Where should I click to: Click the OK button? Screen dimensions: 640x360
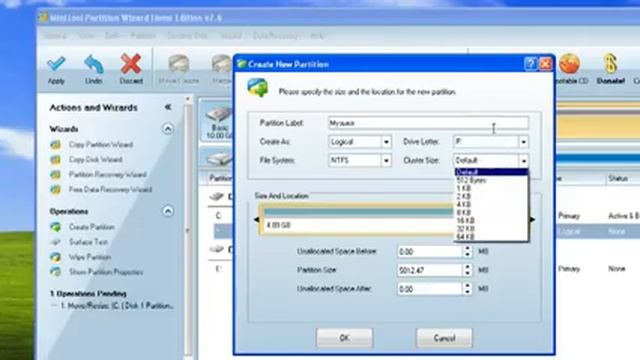[x=344, y=338]
